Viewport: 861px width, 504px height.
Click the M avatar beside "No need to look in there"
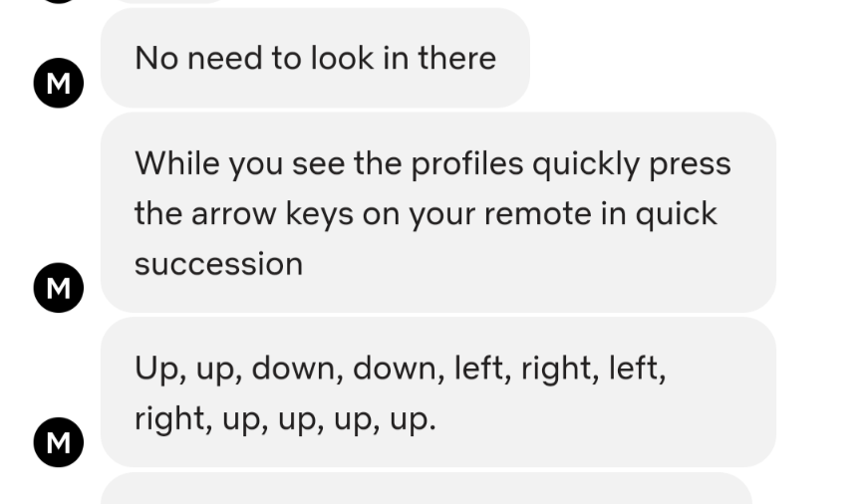[59, 83]
